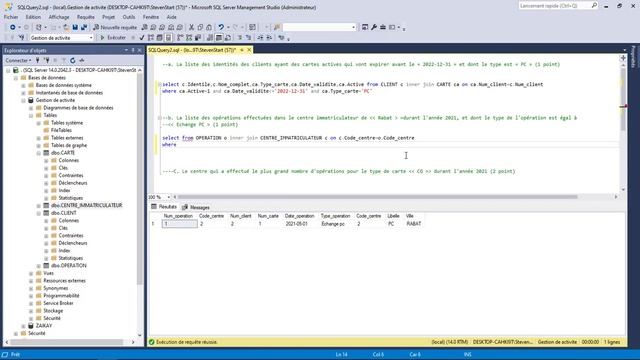640x360 pixels.
Task: Open the activity monitor icon in Object Explorer
Action: coord(82,60)
